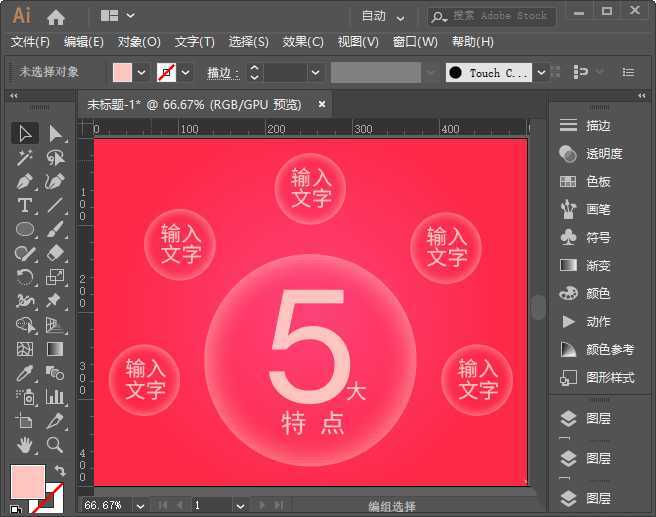Select the Direct Selection white arrow tool

point(55,134)
